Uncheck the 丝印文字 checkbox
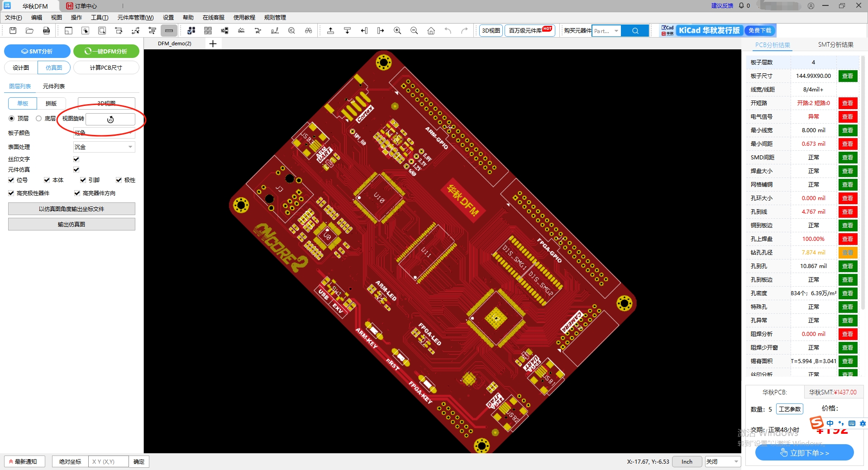The width and height of the screenshot is (868, 470). click(x=76, y=159)
